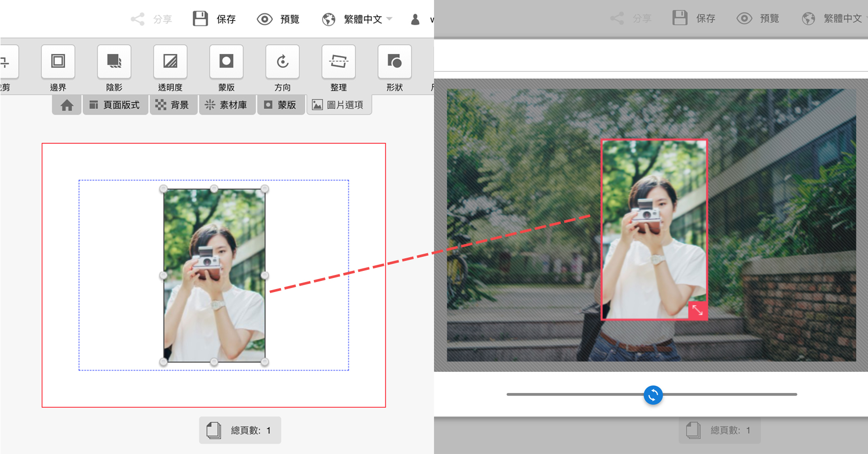Expand the 繁體中文 language dropdown on left
868x454 pixels.
(357, 19)
